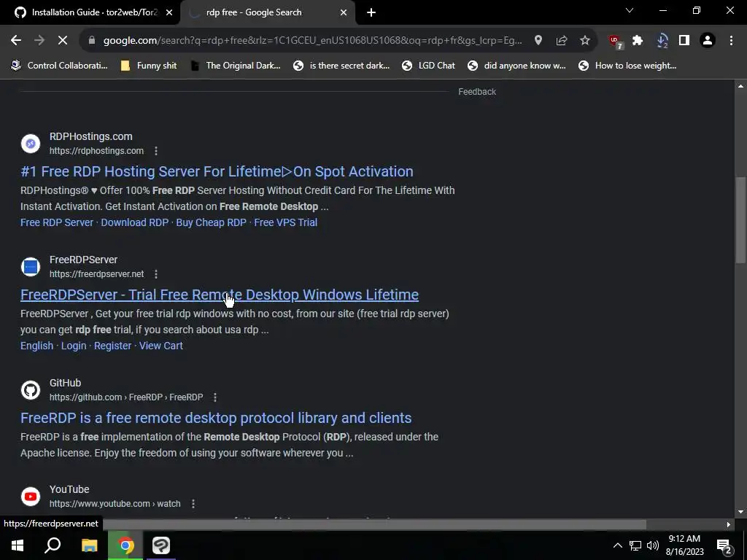Toggle the browser side panel icon

click(x=684, y=41)
